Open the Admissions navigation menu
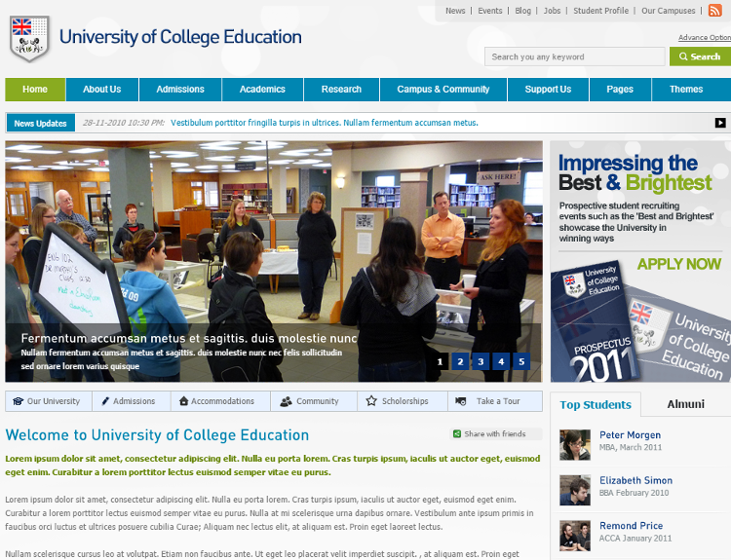 (180, 90)
